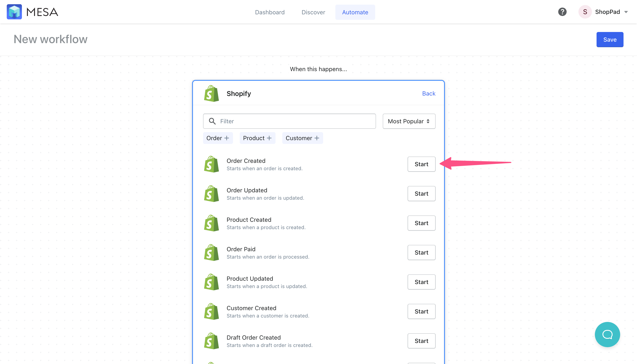The width and height of the screenshot is (637, 364).
Task: Add the Product tag filter
Action: [257, 138]
